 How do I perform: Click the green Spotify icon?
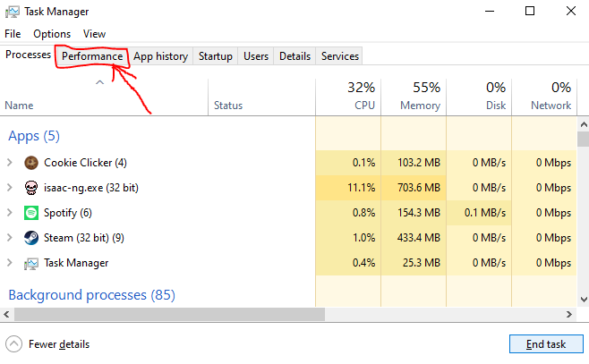pos(31,213)
